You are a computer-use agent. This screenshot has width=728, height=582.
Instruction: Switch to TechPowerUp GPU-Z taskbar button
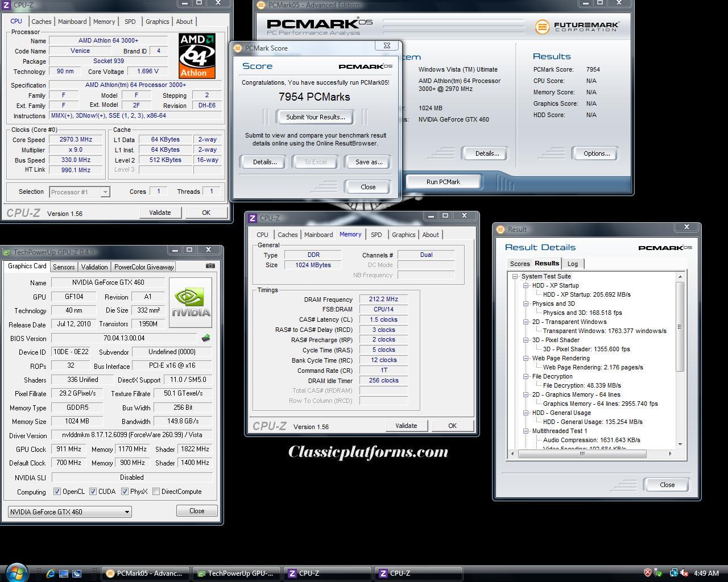pos(236,573)
